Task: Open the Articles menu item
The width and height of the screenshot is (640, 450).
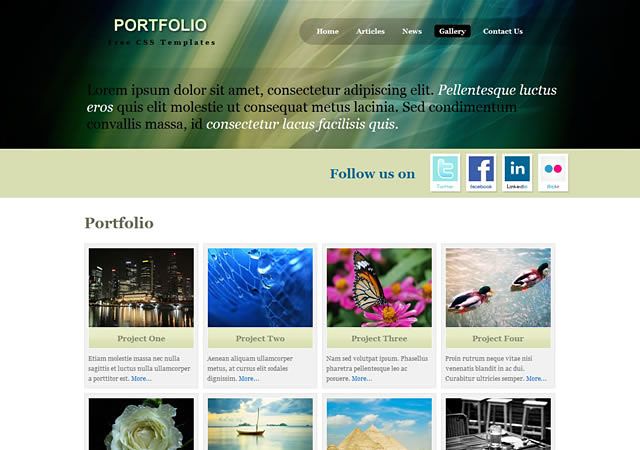Action: point(370,31)
